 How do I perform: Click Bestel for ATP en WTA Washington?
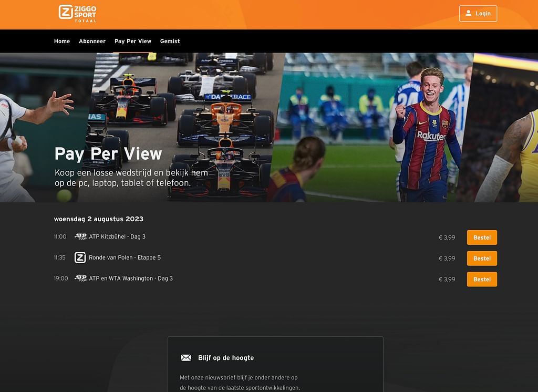tap(481, 279)
